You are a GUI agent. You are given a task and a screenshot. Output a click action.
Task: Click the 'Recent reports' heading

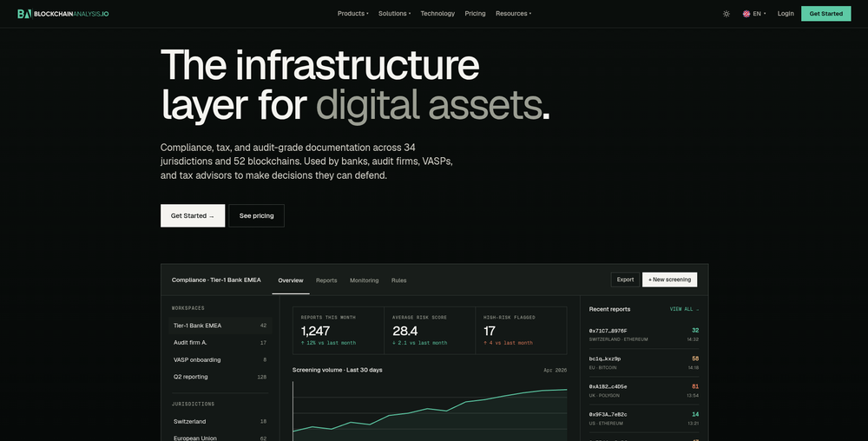tap(609, 309)
